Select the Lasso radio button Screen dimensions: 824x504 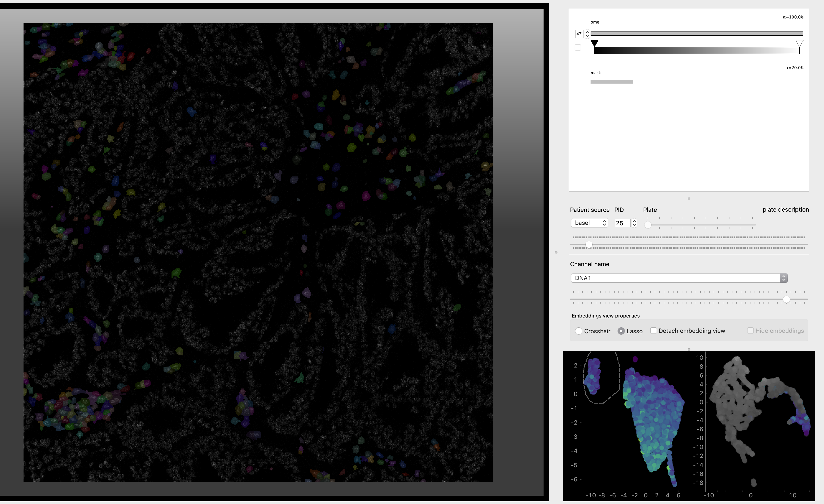(x=621, y=331)
